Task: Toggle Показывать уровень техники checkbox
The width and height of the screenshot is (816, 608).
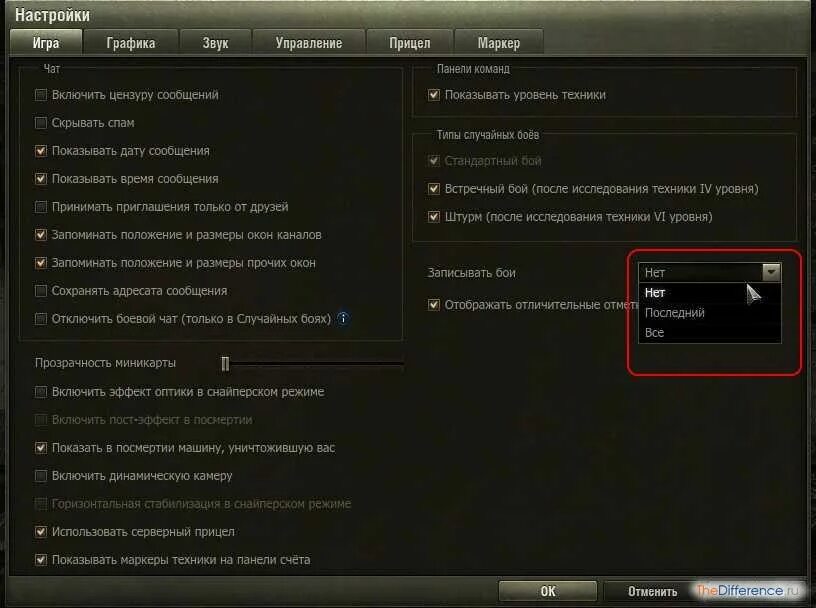Action: [434, 95]
